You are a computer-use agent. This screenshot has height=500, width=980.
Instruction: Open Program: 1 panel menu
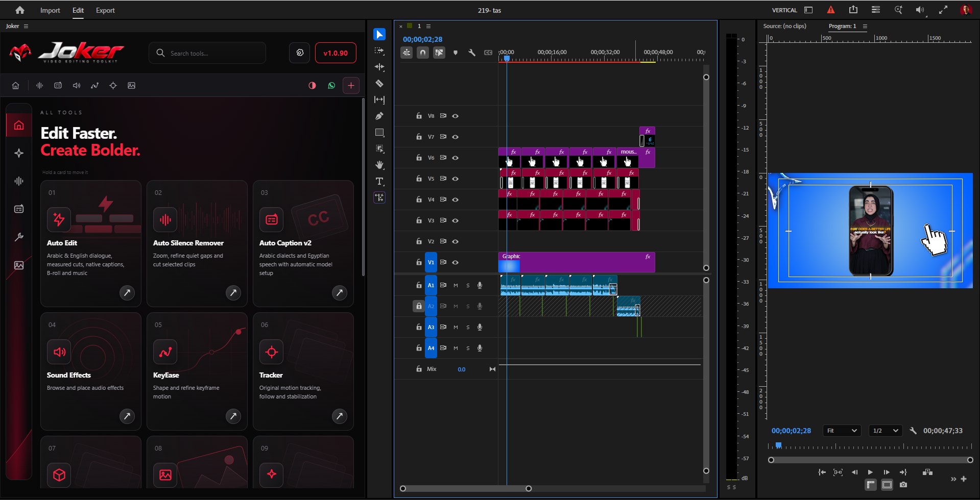pos(865,26)
